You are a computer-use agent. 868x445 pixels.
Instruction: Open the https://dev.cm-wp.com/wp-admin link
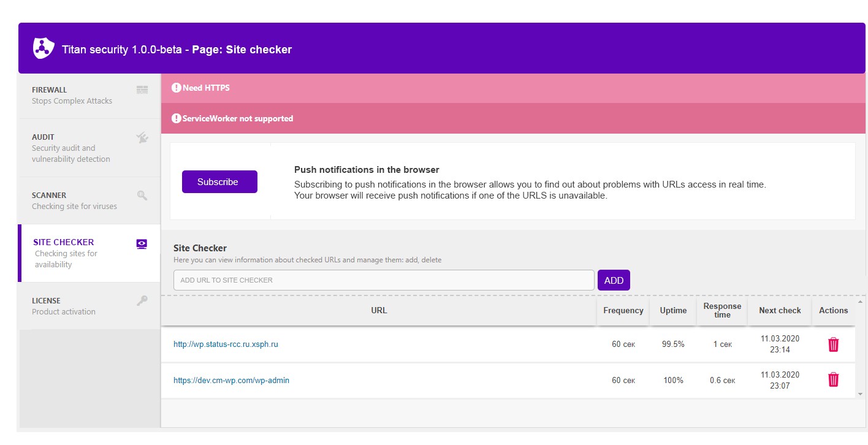coord(231,381)
